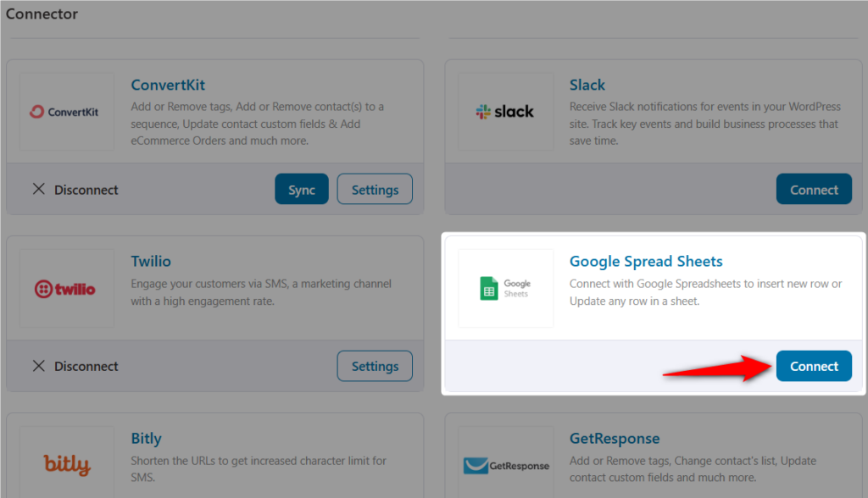The width and height of the screenshot is (868, 498).
Task: Open the Bitly heading link
Action: 146,438
